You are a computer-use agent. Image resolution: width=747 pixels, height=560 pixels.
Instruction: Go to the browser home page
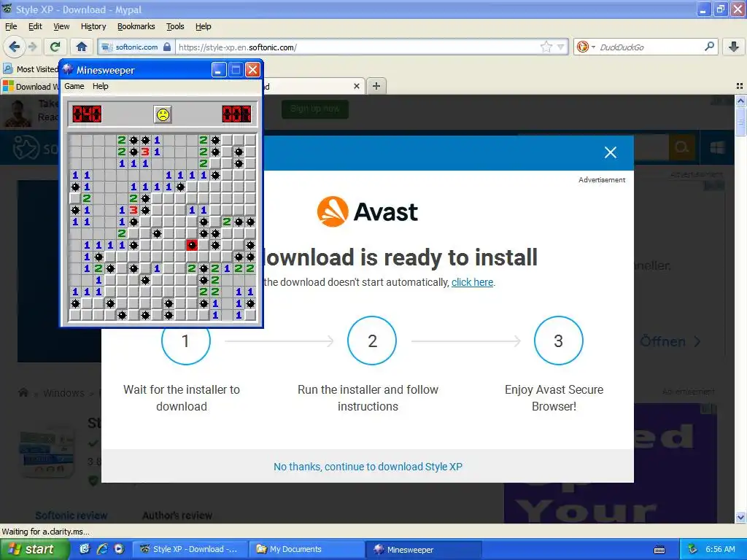82,47
